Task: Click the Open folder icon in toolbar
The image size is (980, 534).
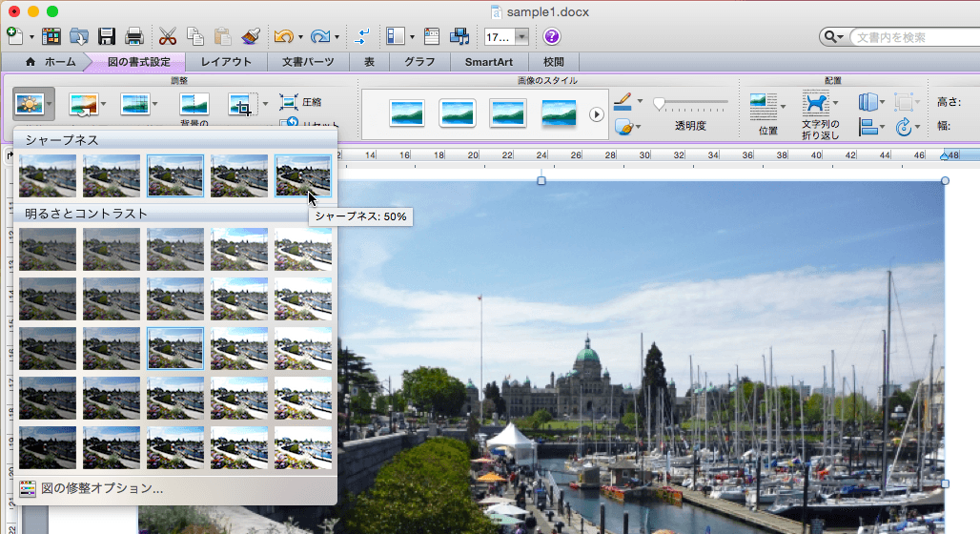Action: click(79, 37)
